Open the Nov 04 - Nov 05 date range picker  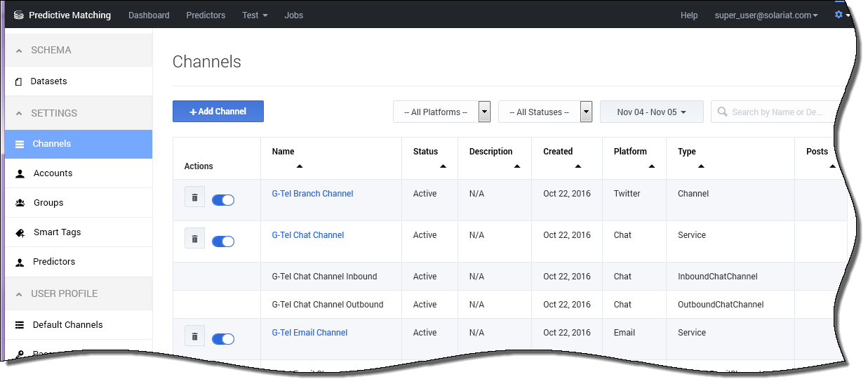(651, 112)
